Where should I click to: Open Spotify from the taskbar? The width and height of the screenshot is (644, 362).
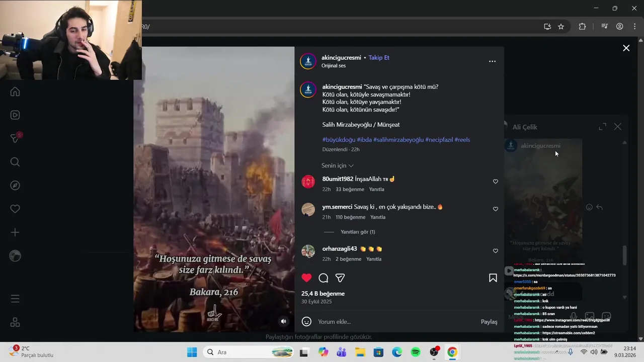click(416, 352)
